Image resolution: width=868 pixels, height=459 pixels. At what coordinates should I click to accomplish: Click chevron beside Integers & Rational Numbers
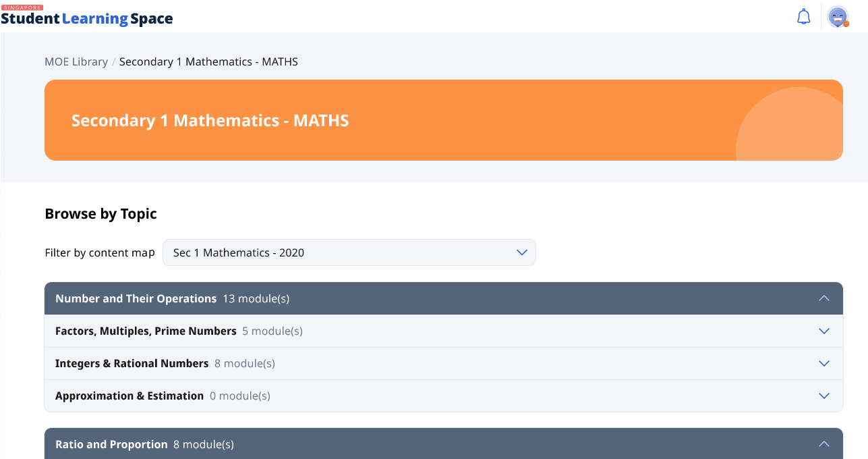click(823, 364)
